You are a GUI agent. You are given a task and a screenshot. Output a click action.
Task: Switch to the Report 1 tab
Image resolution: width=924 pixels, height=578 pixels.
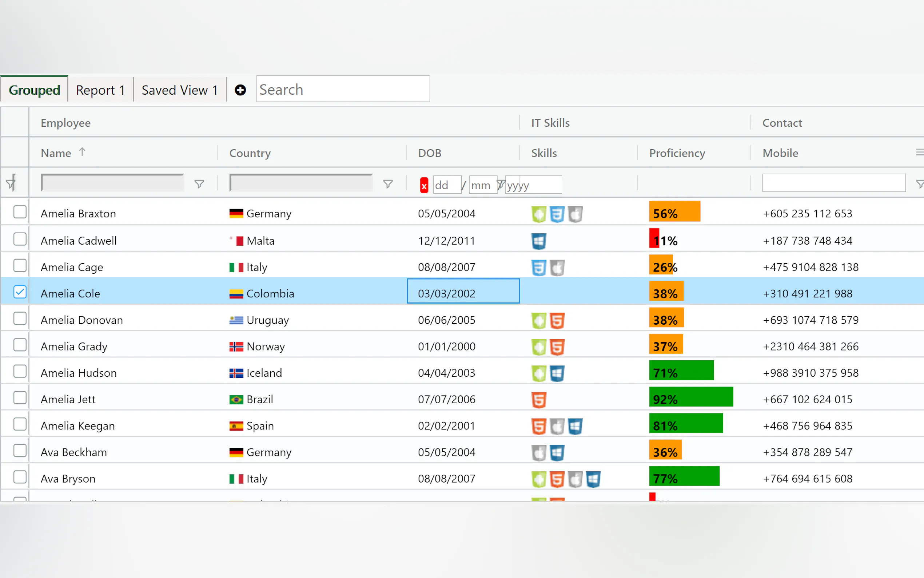[x=100, y=90]
